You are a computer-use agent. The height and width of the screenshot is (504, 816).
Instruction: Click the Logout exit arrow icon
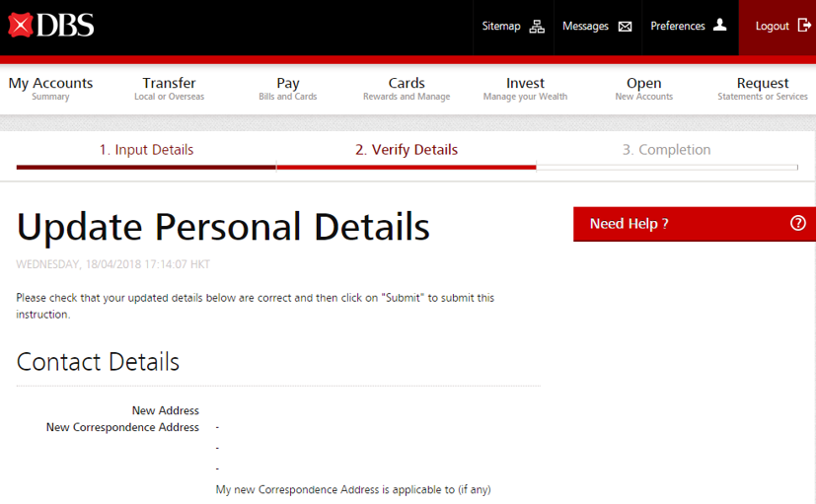pos(804,26)
